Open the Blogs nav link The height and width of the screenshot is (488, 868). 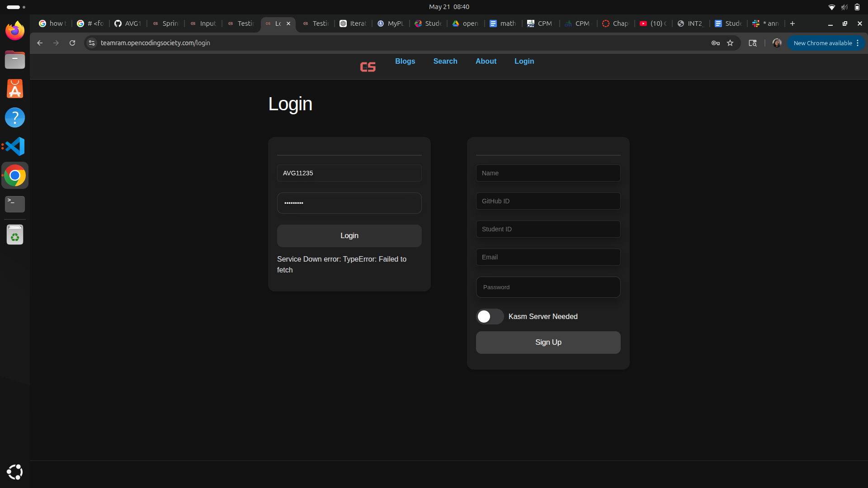[405, 61]
